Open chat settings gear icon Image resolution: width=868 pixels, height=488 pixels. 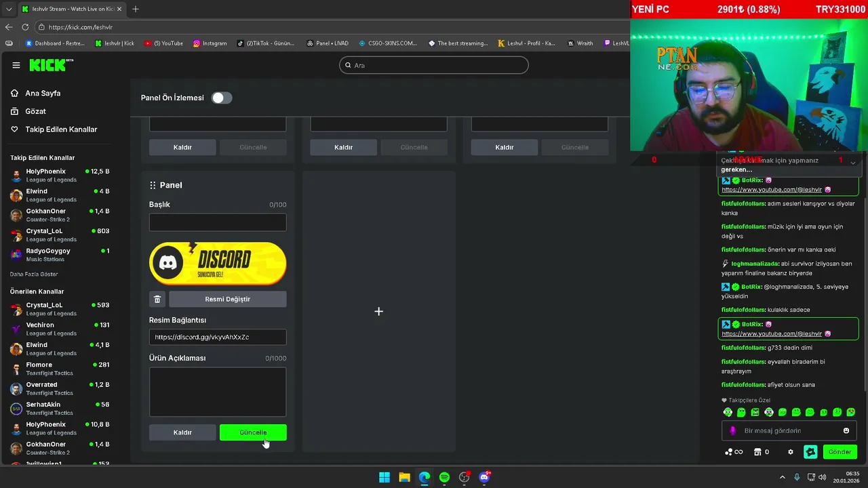point(790,452)
